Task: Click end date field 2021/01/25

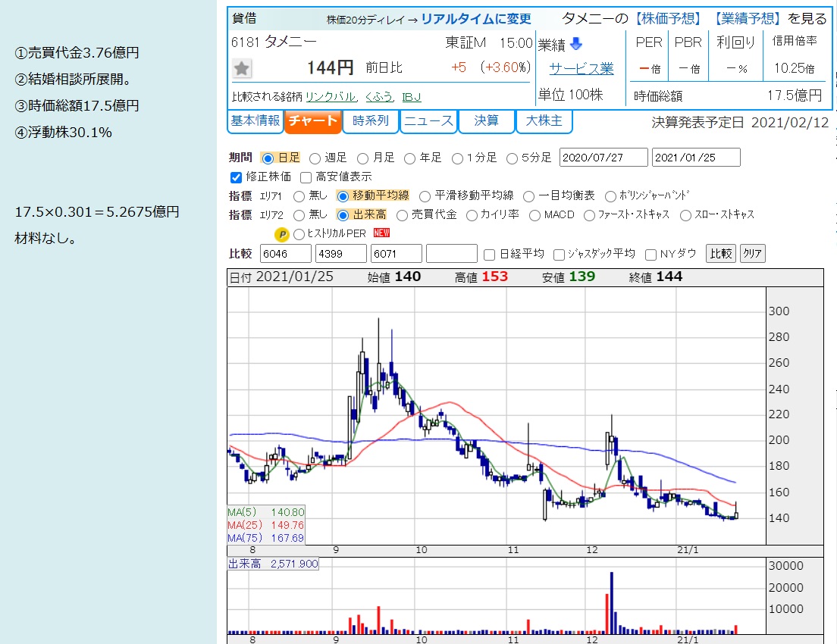Action: tap(696, 158)
